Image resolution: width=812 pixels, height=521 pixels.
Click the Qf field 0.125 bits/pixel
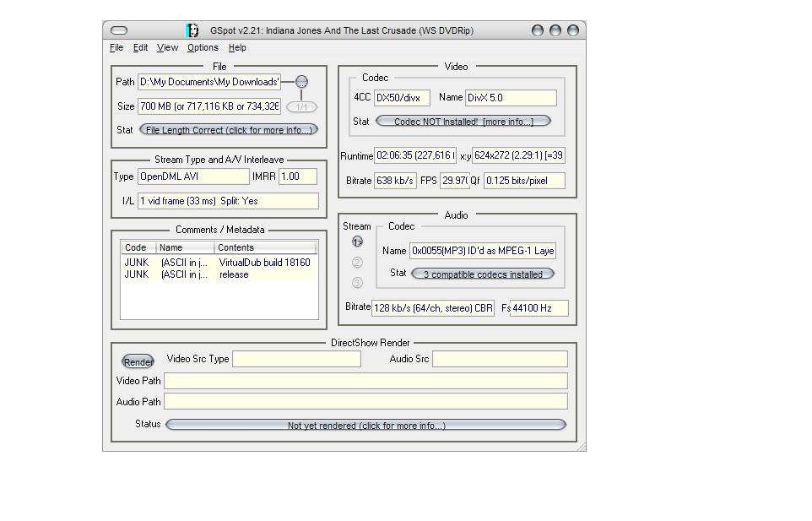(524, 181)
